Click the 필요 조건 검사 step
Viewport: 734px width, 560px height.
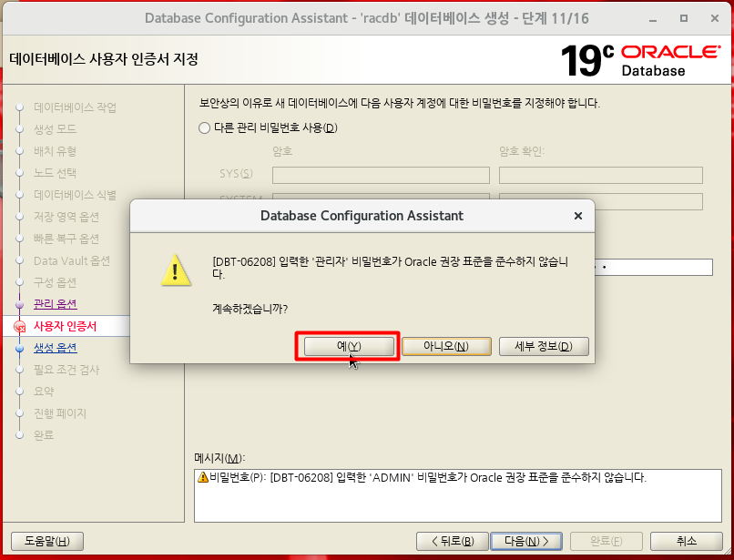click(66, 370)
